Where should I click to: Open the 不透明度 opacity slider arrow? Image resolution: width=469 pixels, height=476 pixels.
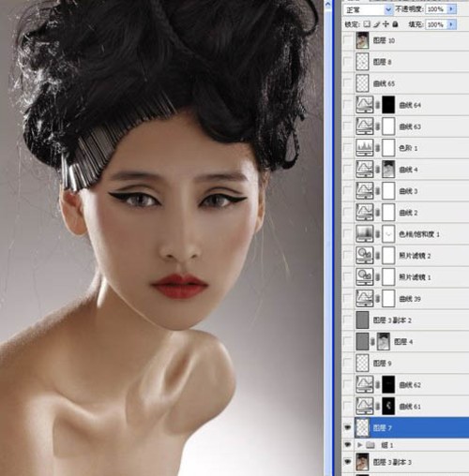point(451,9)
